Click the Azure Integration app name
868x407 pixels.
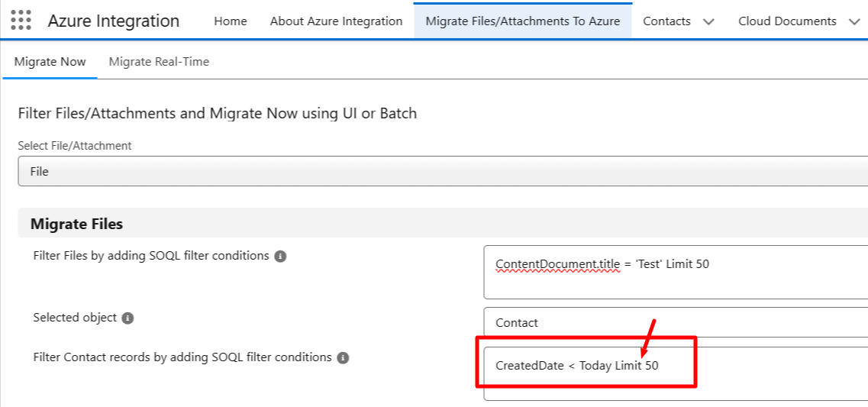(114, 21)
